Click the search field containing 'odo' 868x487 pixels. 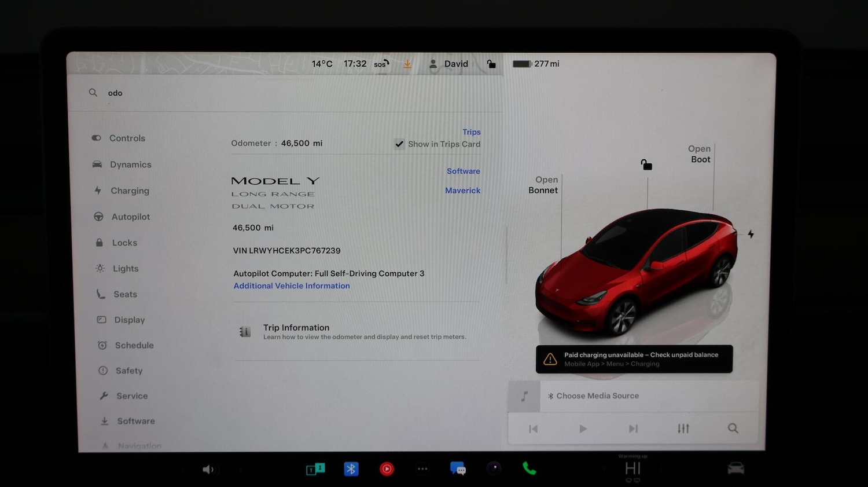(285, 93)
